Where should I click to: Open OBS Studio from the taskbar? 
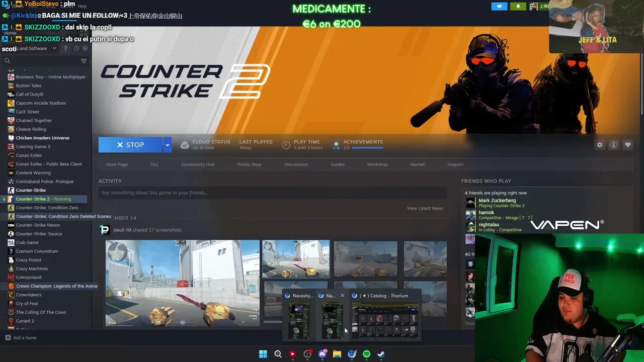[x=307, y=354]
